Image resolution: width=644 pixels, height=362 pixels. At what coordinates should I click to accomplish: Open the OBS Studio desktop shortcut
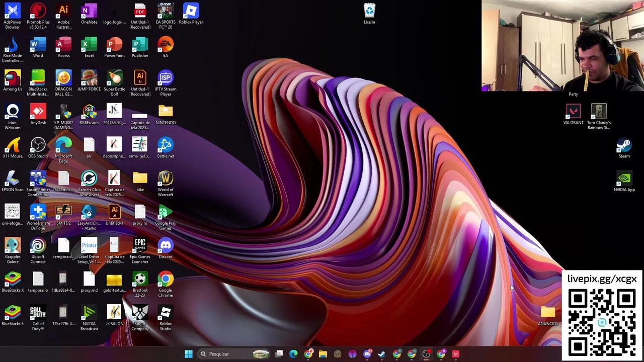click(x=38, y=145)
